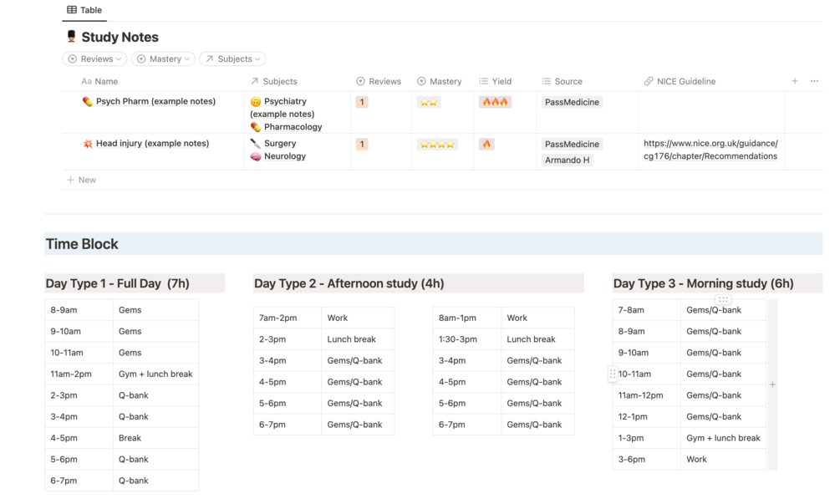Click the Break cell in Day Type 1
The height and width of the screenshot is (504, 840).
click(155, 438)
